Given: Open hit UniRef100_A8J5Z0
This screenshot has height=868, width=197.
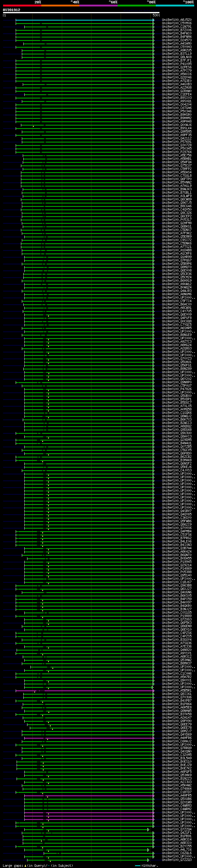Looking at the screenshot, I should [x=177, y=20].
